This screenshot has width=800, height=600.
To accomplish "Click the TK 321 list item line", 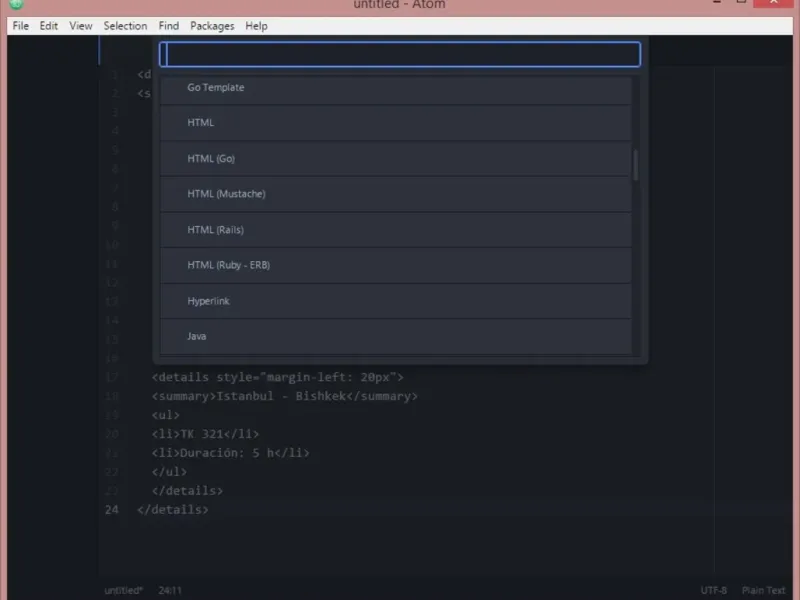I will pos(205,434).
